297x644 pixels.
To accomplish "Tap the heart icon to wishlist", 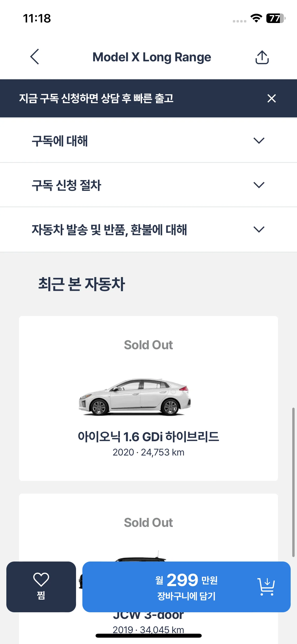I will (x=41, y=580).
